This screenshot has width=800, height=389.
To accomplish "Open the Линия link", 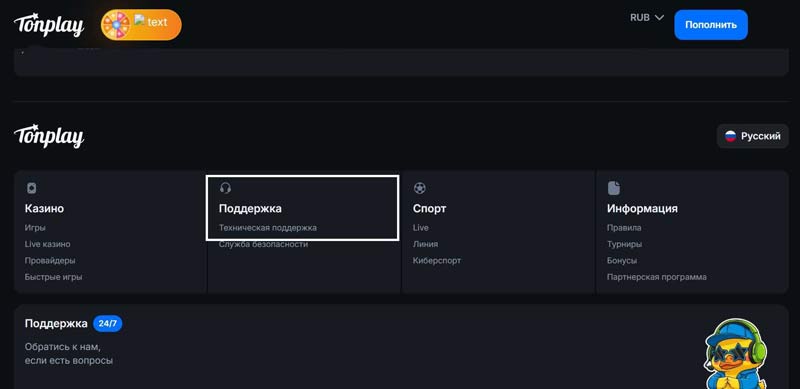I will (426, 244).
